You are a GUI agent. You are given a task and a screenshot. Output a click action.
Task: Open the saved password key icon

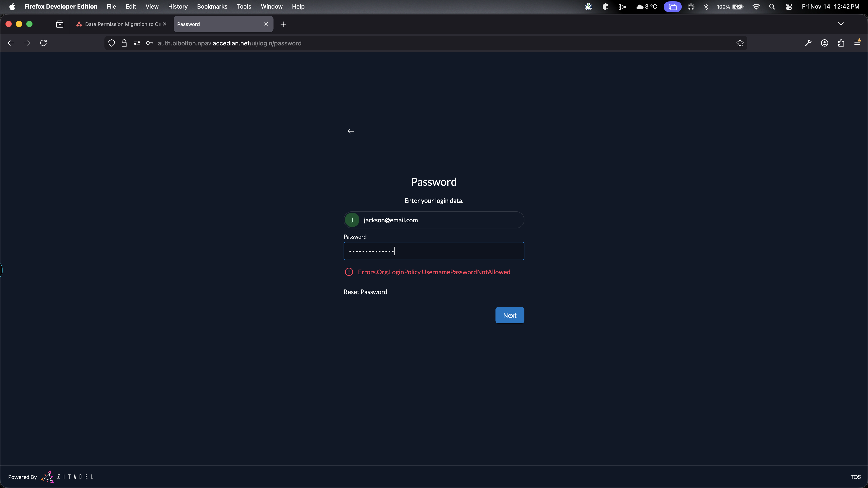(x=149, y=43)
